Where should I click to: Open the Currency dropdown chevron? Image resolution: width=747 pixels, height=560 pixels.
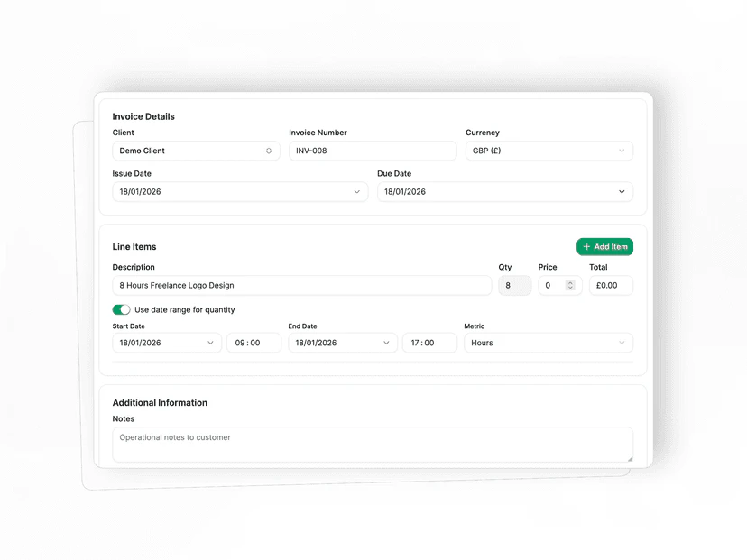pyautogui.click(x=622, y=151)
